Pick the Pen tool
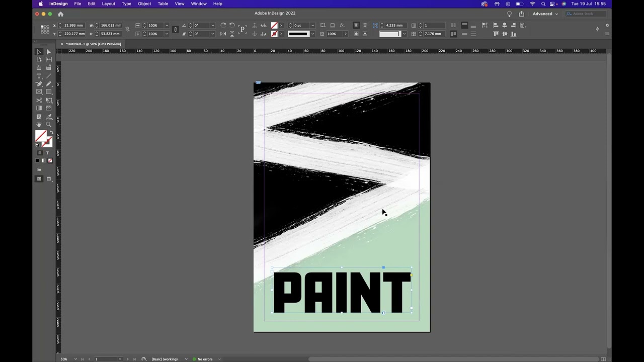 [39, 84]
